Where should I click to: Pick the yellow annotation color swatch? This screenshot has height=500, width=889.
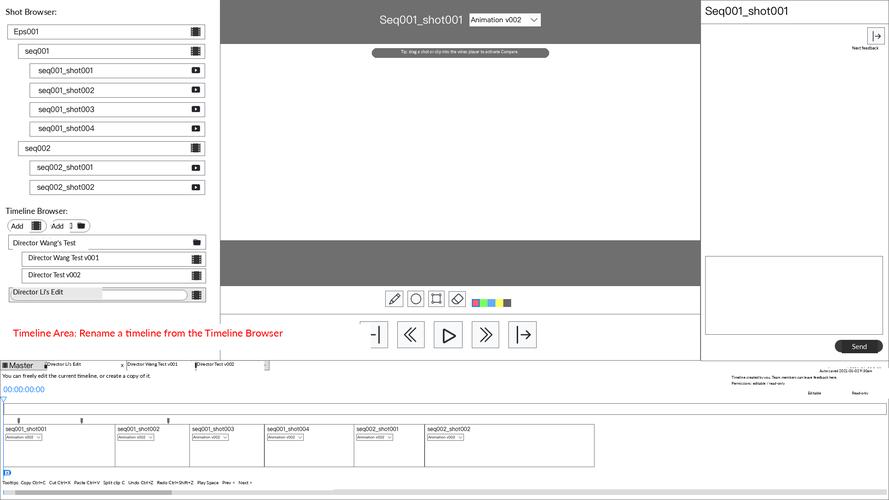499,303
